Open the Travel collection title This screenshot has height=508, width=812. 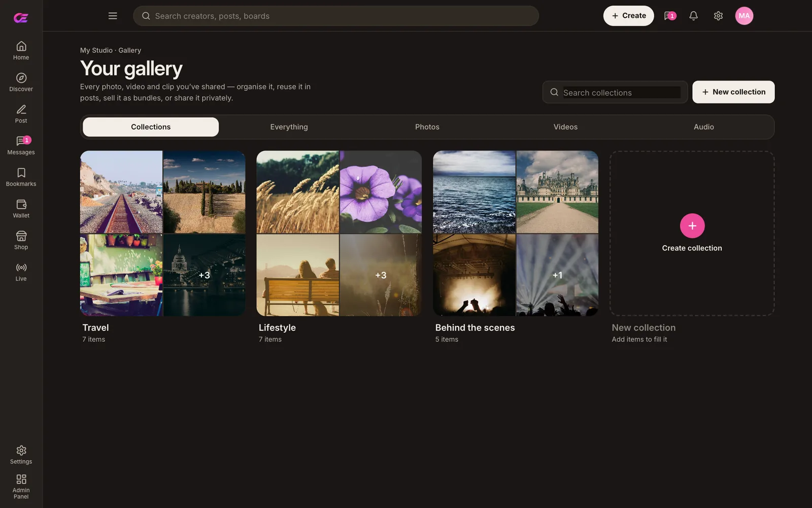pos(95,328)
